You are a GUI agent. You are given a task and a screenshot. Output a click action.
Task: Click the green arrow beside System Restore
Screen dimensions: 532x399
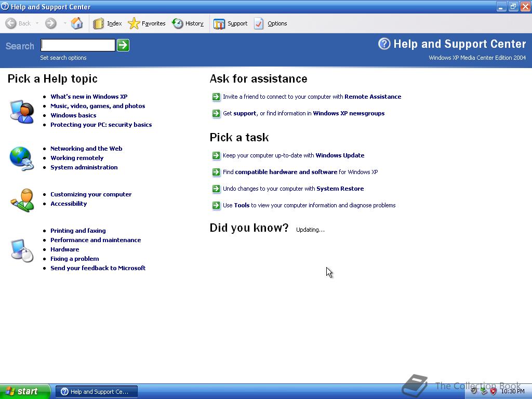point(216,189)
